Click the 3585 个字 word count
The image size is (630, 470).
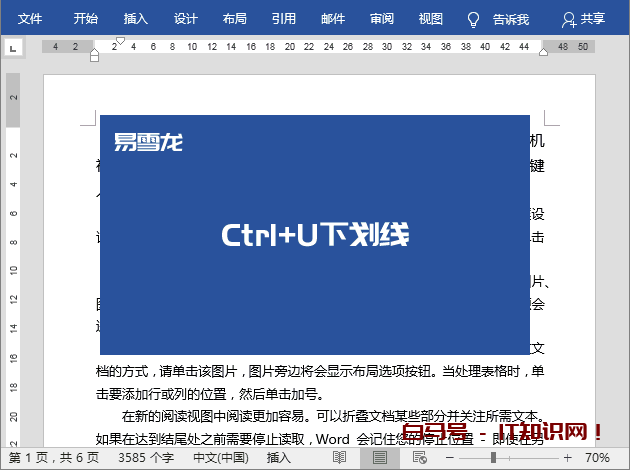(x=145, y=457)
